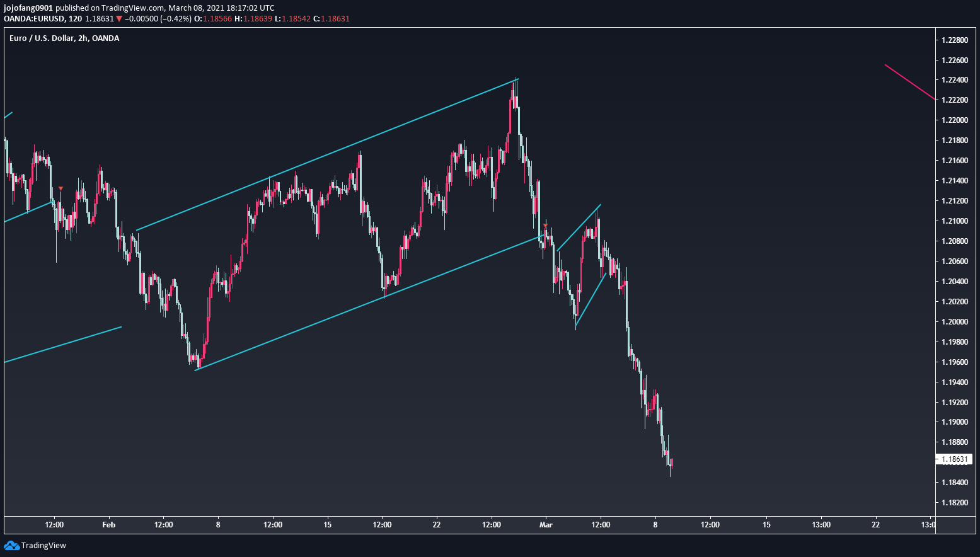Click the 1.22200 price axis label

click(x=954, y=100)
